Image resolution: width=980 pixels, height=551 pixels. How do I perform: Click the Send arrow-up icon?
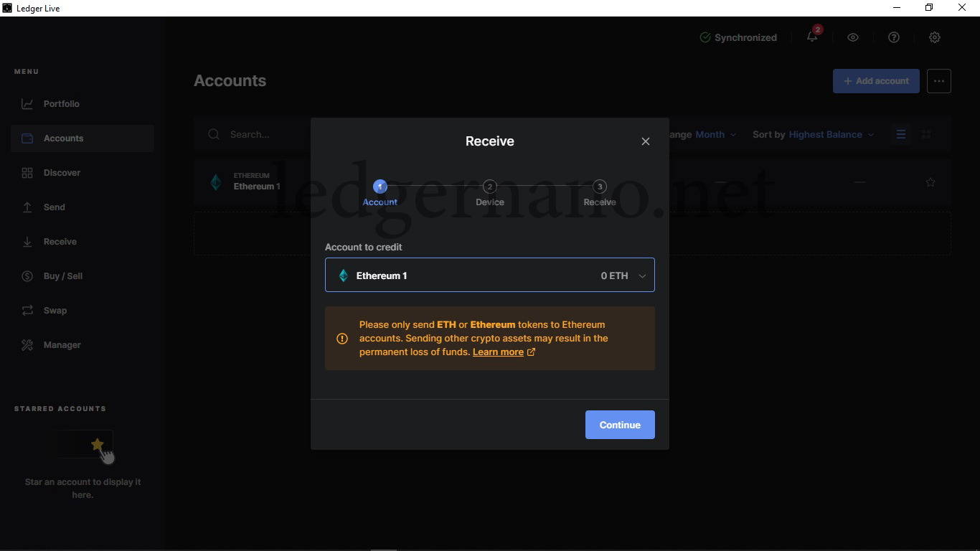(27, 207)
